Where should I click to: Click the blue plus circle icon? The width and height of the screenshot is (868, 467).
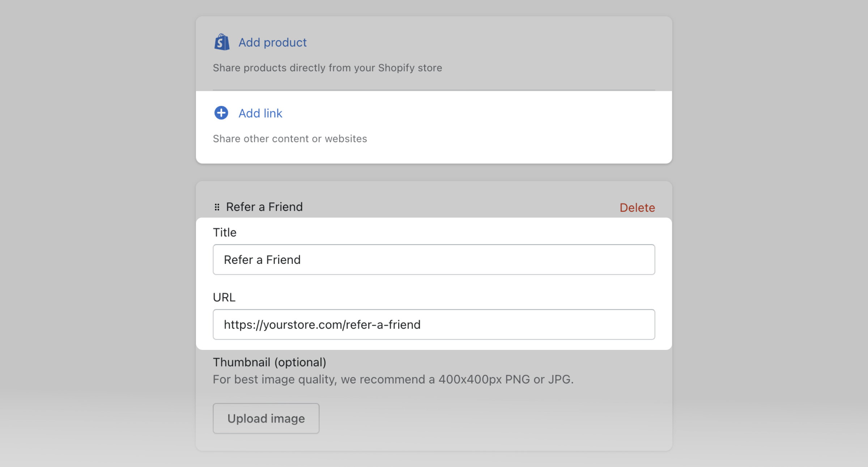click(x=221, y=113)
